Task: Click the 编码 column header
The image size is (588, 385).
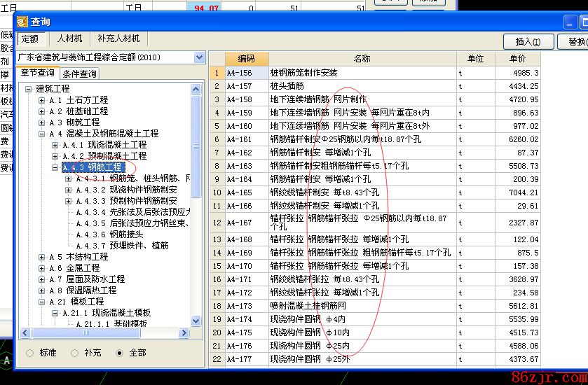Action: pos(246,59)
